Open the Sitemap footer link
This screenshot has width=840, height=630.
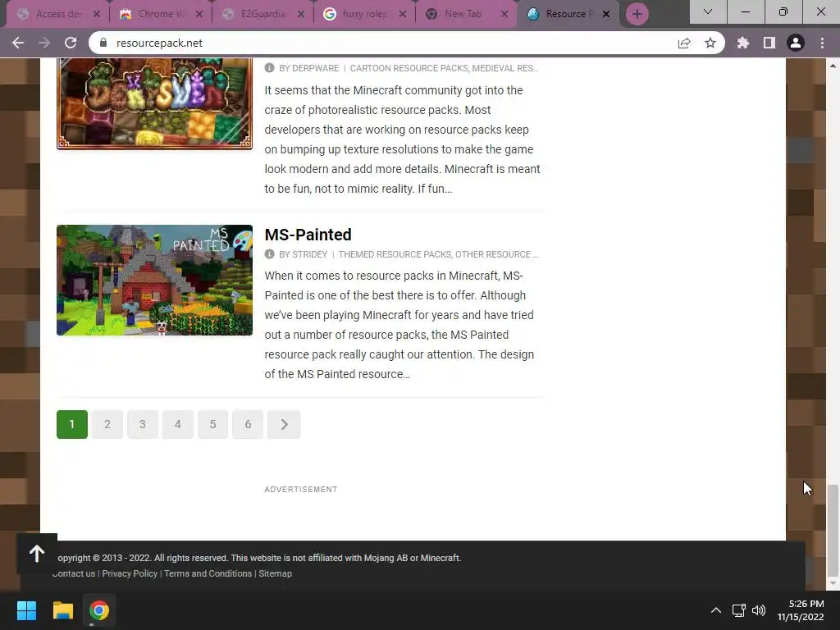click(x=276, y=573)
